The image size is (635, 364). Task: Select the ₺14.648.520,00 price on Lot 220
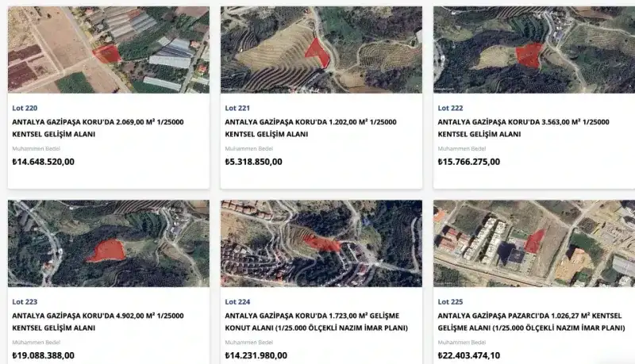(x=44, y=162)
